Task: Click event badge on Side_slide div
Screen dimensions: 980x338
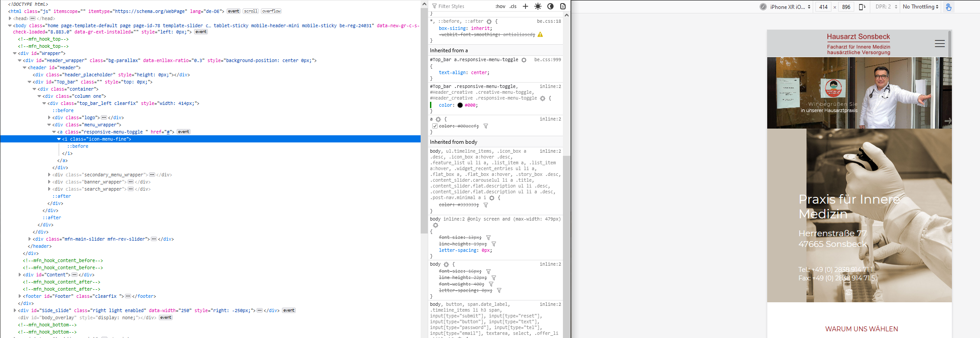Action: (x=289, y=310)
